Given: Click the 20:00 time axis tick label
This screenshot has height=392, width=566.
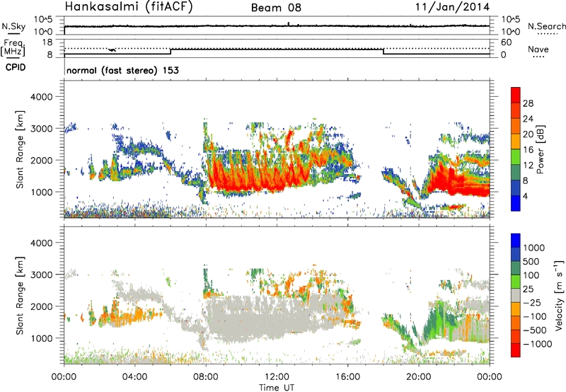Looking at the screenshot, I should 418,377.
